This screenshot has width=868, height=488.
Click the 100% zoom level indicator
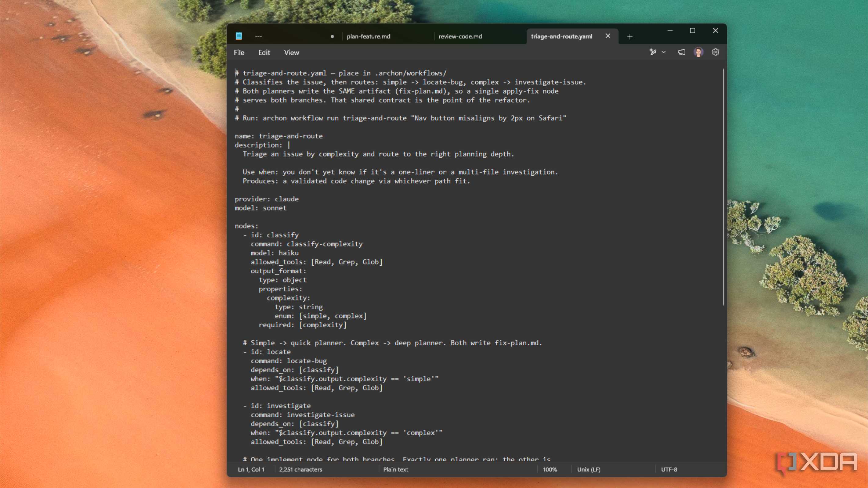click(550, 469)
